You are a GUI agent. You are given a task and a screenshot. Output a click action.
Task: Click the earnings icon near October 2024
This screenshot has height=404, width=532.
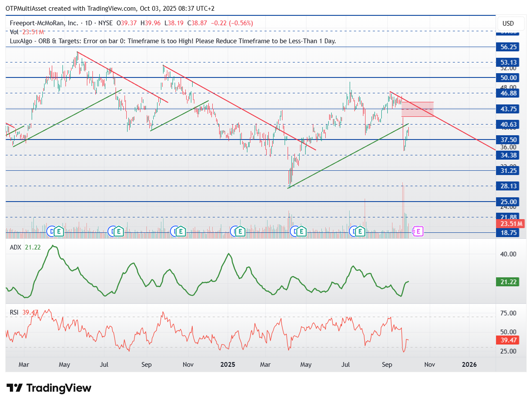(181, 232)
